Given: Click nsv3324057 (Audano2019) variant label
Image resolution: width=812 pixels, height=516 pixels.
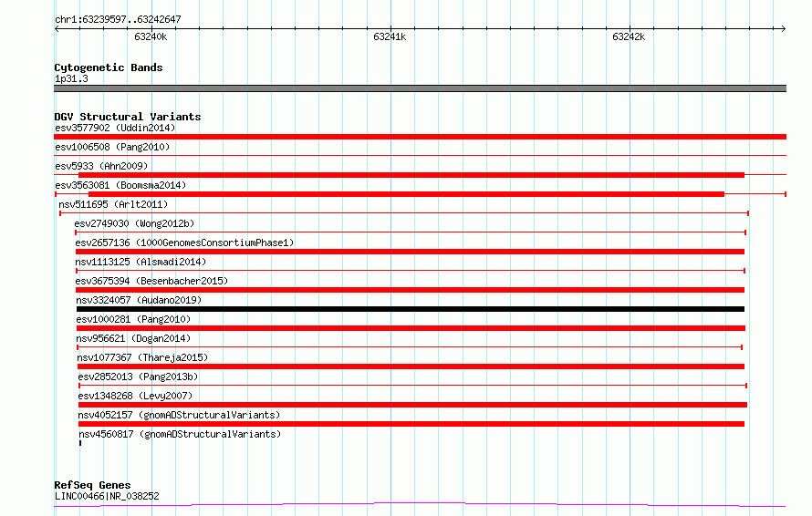Looking at the screenshot, I should coord(139,300).
